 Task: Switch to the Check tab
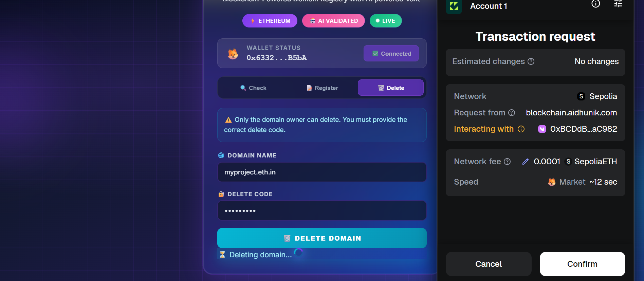click(253, 88)
